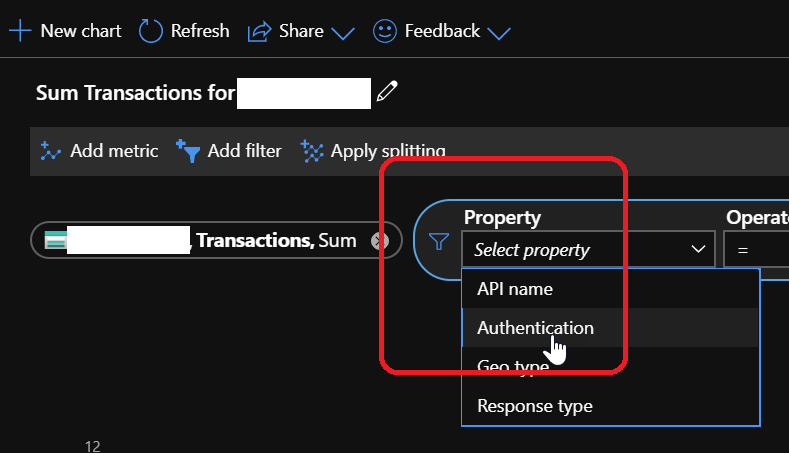Expand the Feedback dropdown chevron
Viewport: 789px width, 453px height.
pos(498,33)
